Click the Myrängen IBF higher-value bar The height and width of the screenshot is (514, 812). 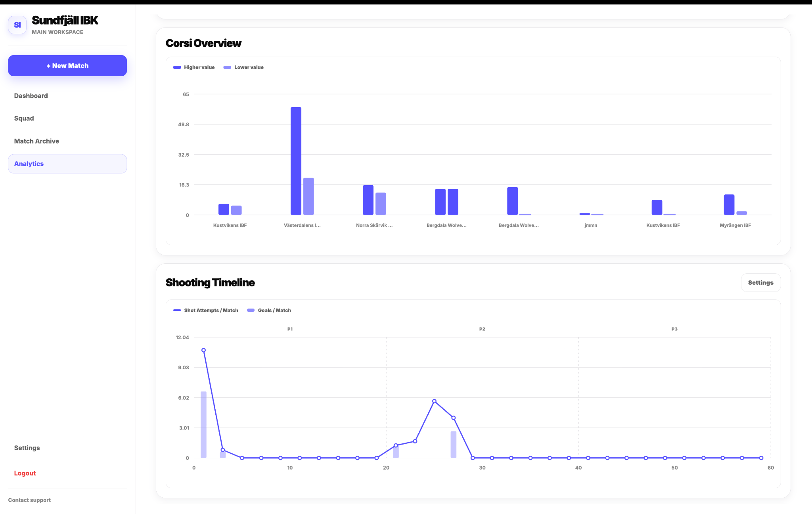pyautogui.click(x=729, y=205)
